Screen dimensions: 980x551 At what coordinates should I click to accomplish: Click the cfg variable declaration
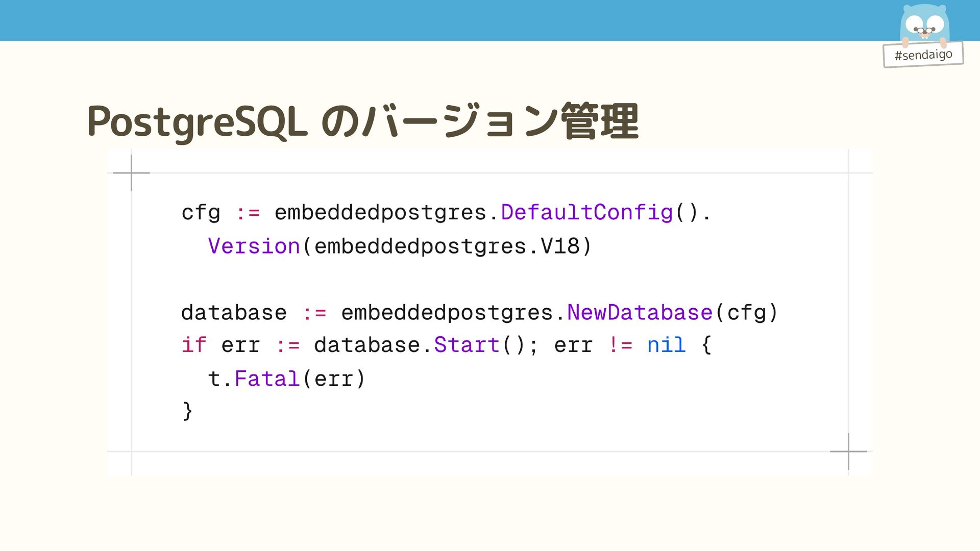201,213
